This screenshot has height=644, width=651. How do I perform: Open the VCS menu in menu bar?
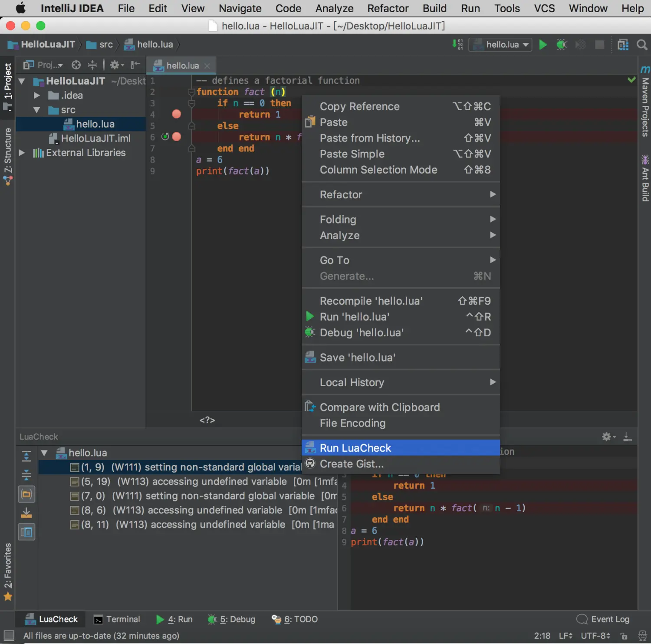click(544, 8)
